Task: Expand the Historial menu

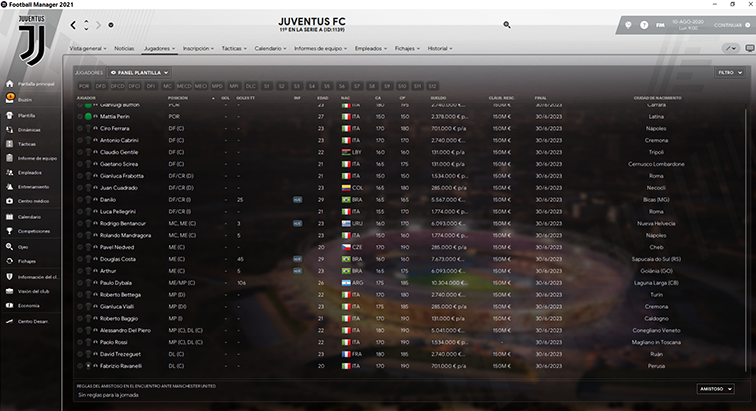Action: tap(440, 48)
